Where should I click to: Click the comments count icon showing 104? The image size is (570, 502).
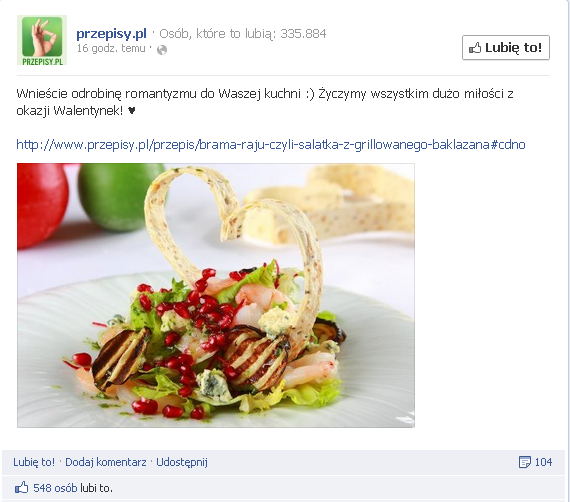tap(525, 462)
